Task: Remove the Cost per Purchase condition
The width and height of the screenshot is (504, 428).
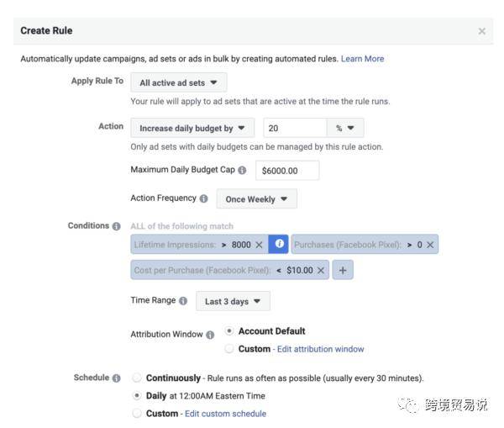Action: (321, 271)
